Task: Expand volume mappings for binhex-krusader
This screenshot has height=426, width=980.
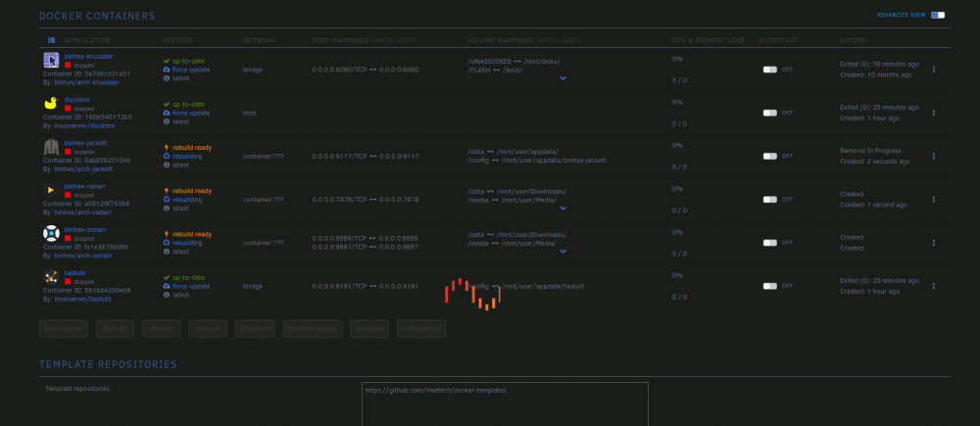Action: [x=563, y=78]
